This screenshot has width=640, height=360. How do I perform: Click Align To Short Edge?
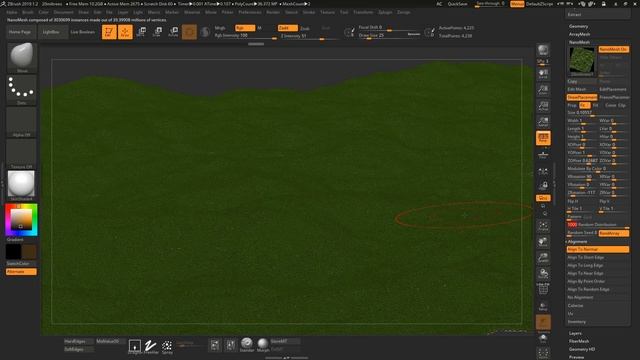[x=598, y=257]
